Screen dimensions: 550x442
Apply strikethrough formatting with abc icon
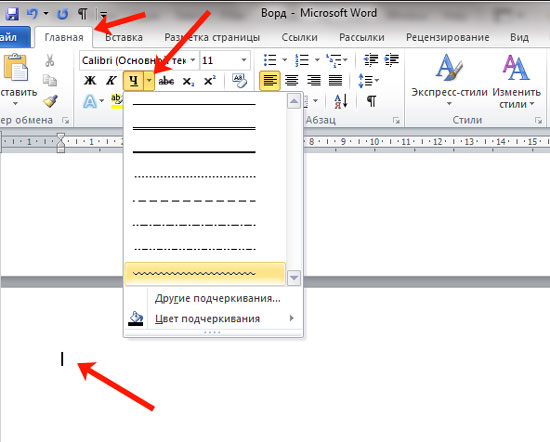(166, 81)
